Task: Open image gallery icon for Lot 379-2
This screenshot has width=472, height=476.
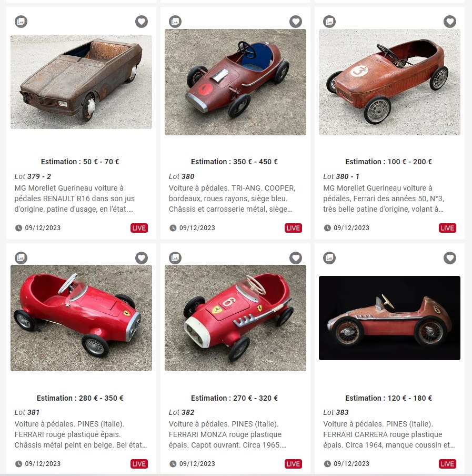Action: (x=21, y=22)
